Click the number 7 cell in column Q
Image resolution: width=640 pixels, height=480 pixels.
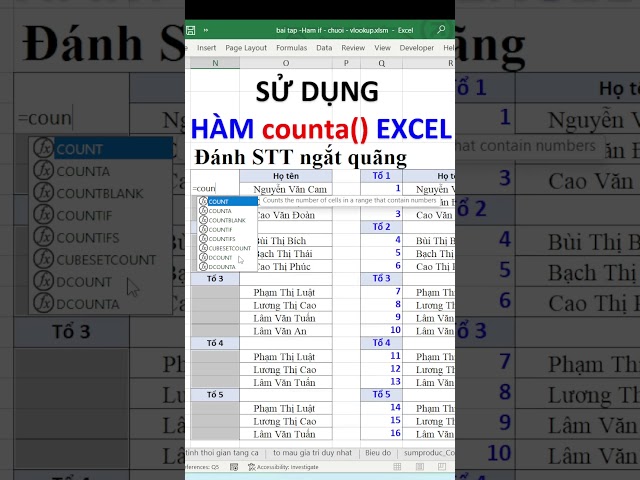pyautogui.click(x=382, y=291)
